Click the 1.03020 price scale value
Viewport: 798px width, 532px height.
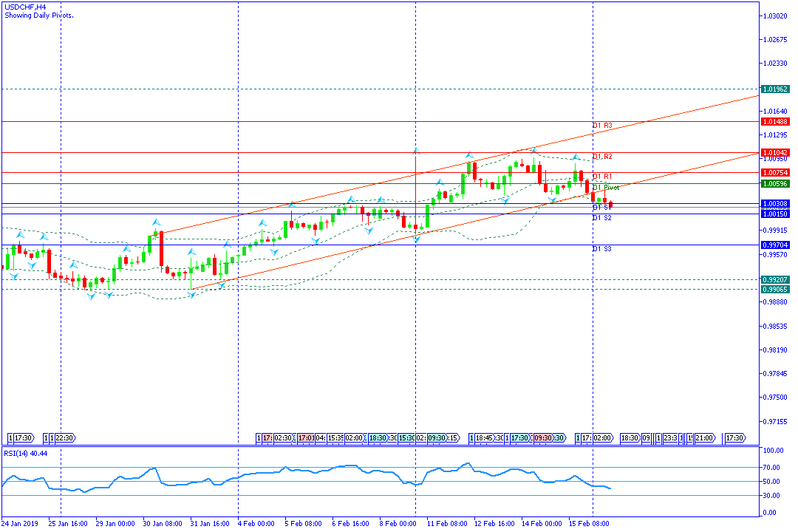tap(776, 16)
